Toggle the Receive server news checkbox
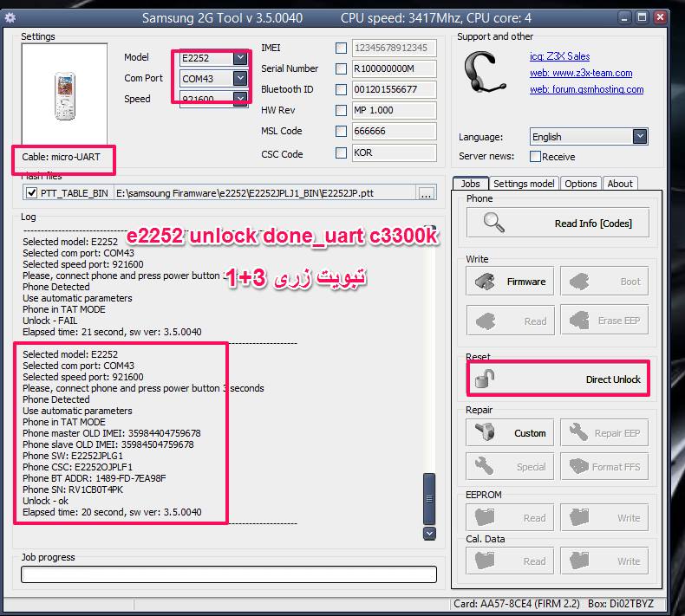The image size is (685, 616). tap(535, 156)
